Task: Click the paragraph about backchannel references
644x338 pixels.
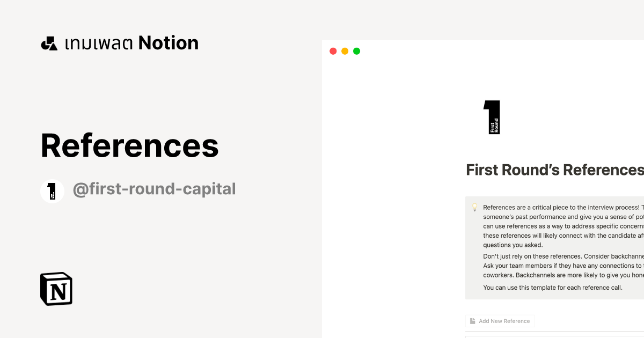Action: (558, 265)
